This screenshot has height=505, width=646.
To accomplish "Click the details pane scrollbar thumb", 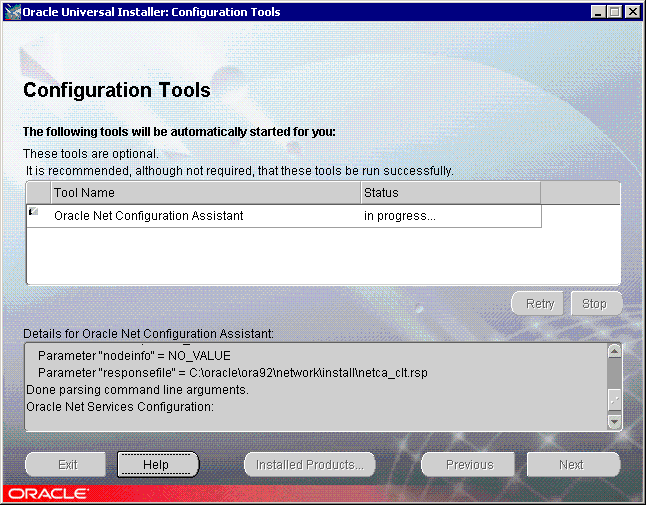I will pyautogui.click(x=615, y=397).
